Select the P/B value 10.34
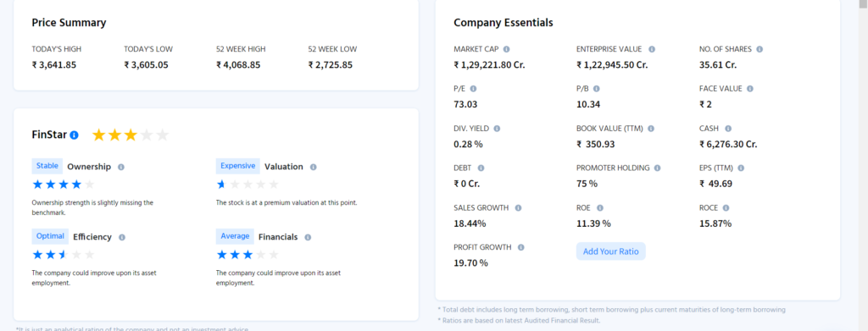Image resolution: width=868 pixels, height=331 pixels. coord(588,104)
